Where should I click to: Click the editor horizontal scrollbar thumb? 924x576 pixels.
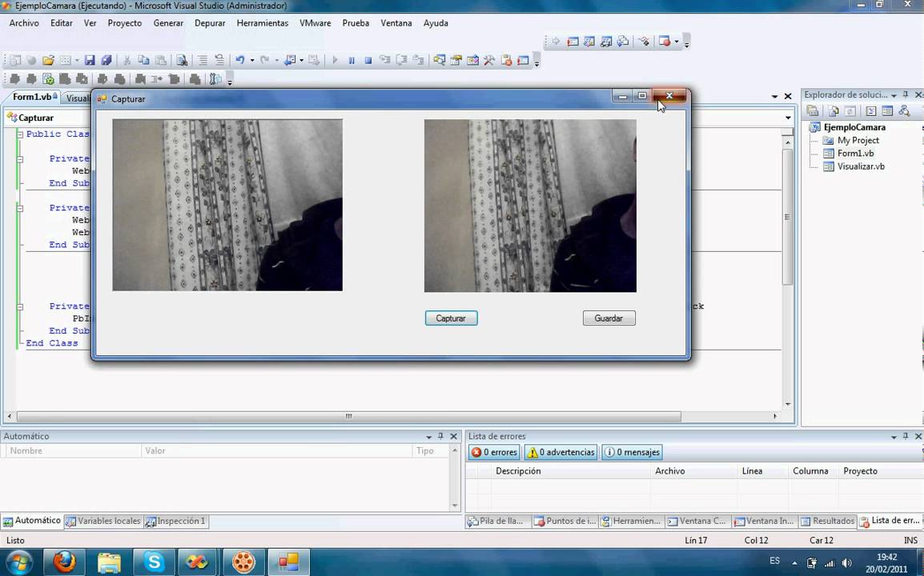pyautogui.click(x=349, y=416)
